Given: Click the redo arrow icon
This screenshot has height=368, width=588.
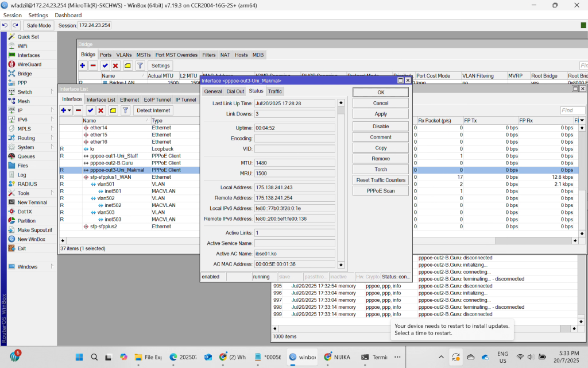Looking at the screenshot, I should pos(16,25).
